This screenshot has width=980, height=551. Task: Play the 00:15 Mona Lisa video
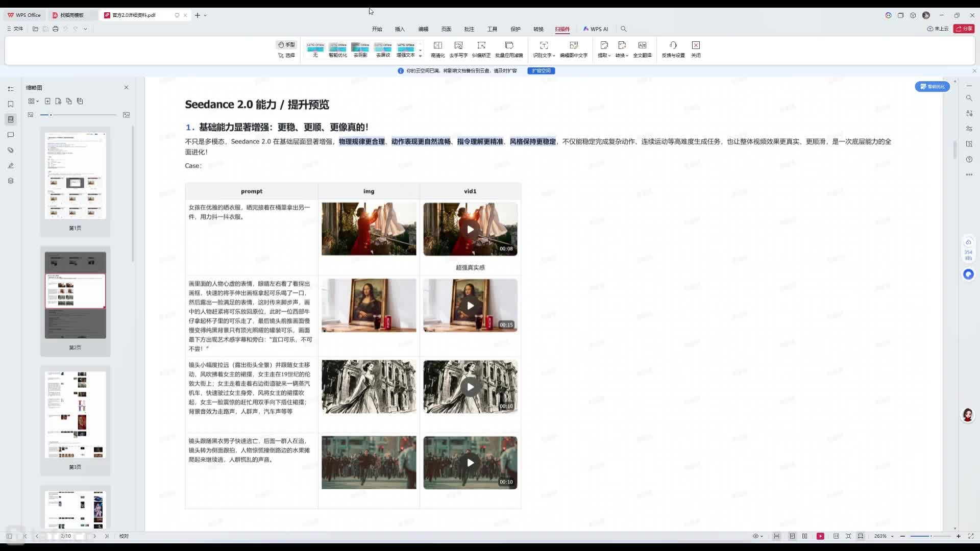[470, 305]
